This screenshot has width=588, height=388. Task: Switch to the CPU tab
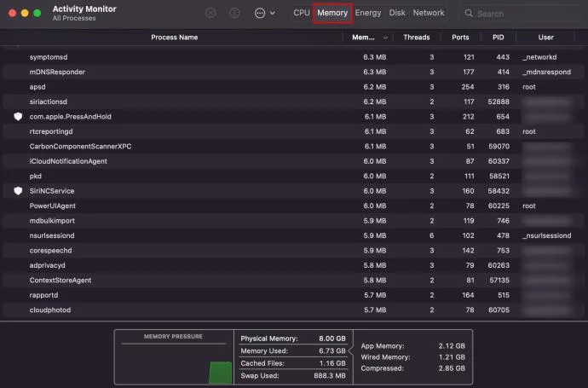pyautogui.click(x=302, y=13)
